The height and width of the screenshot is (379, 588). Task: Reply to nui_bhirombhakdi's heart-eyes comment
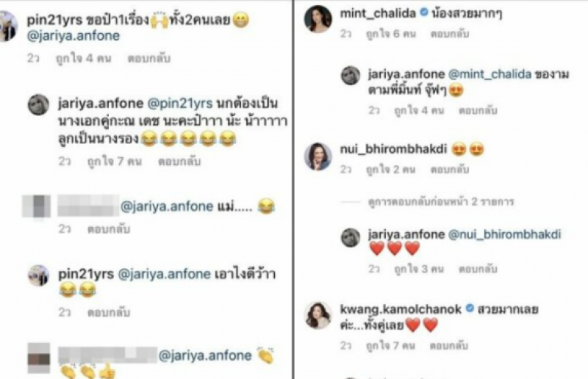click(449, 170)
